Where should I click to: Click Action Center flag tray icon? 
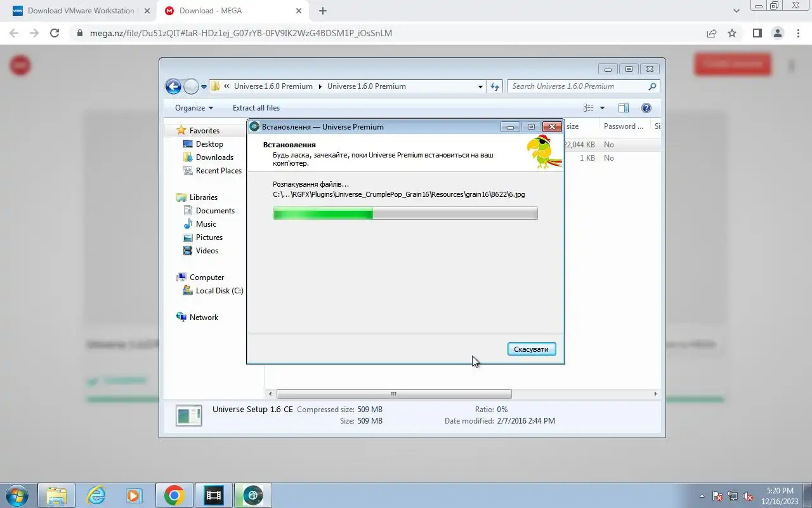[718, 496]
